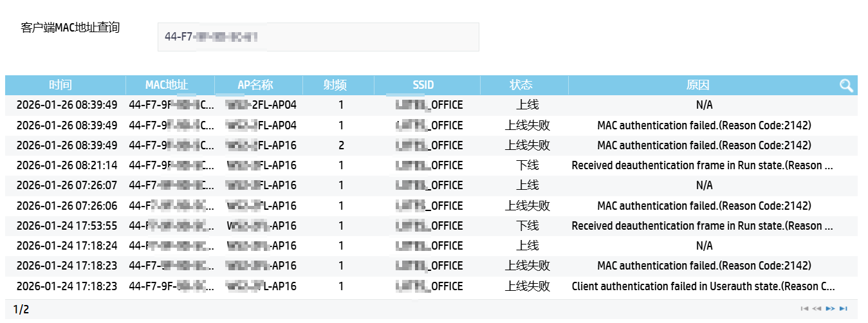The image size is (868, 323).
Task: Click the search magnifier icon in table header
Action: coord(846,86)
